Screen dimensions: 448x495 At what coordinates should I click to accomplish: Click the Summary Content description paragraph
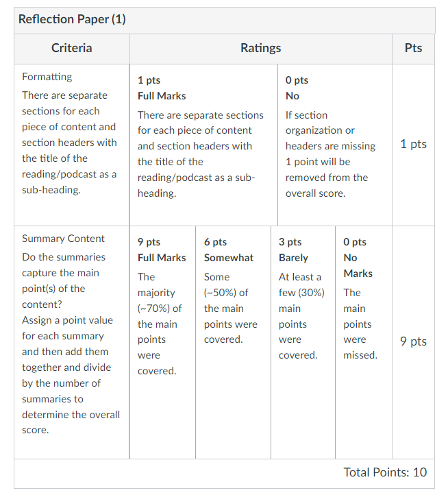point(71,343)
